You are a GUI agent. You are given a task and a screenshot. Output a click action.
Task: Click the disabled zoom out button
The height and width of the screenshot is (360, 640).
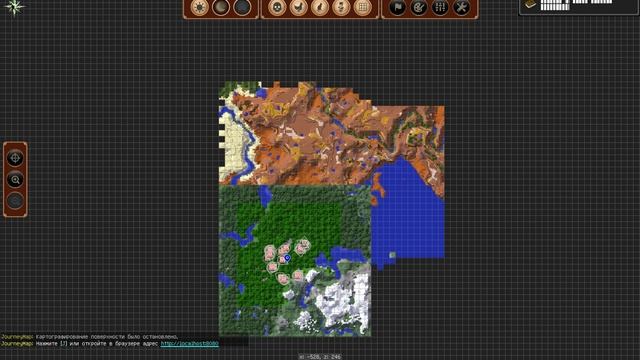(16, 200)
